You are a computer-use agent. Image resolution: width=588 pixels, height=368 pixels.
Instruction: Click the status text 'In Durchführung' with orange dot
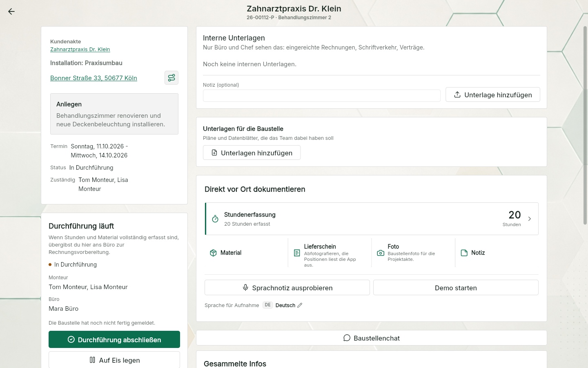click(x=73, y=265)
